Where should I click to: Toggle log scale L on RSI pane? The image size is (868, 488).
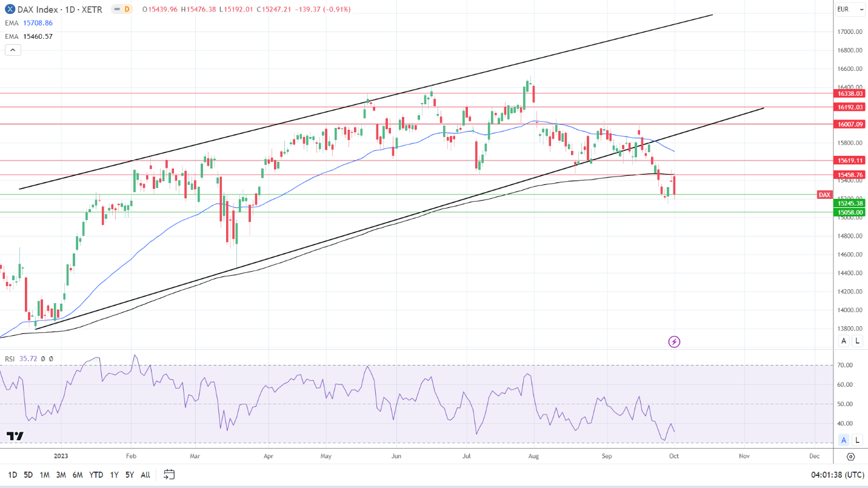pyautogui.click(x=857, y=440)
